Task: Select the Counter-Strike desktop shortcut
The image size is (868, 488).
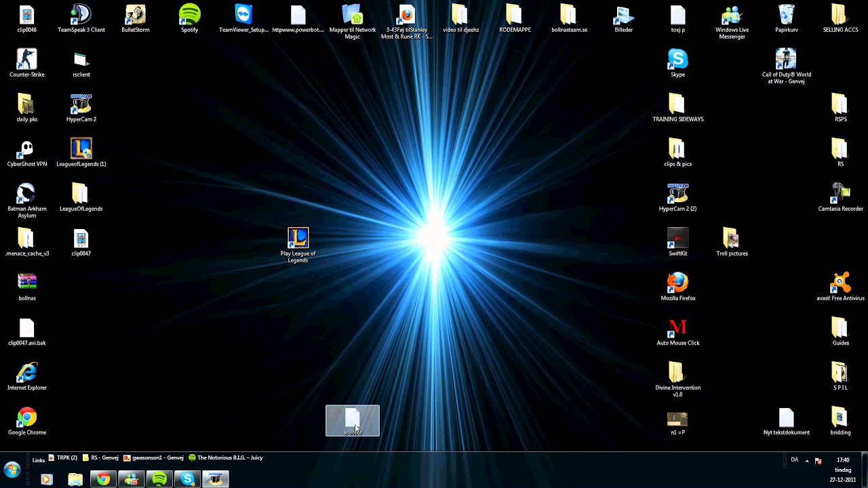Action: pos(27,64)
